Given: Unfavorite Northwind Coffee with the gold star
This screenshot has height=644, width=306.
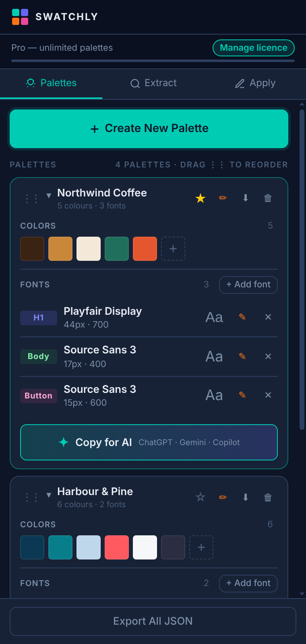Looking at the screenshot, I should point(201,198).
